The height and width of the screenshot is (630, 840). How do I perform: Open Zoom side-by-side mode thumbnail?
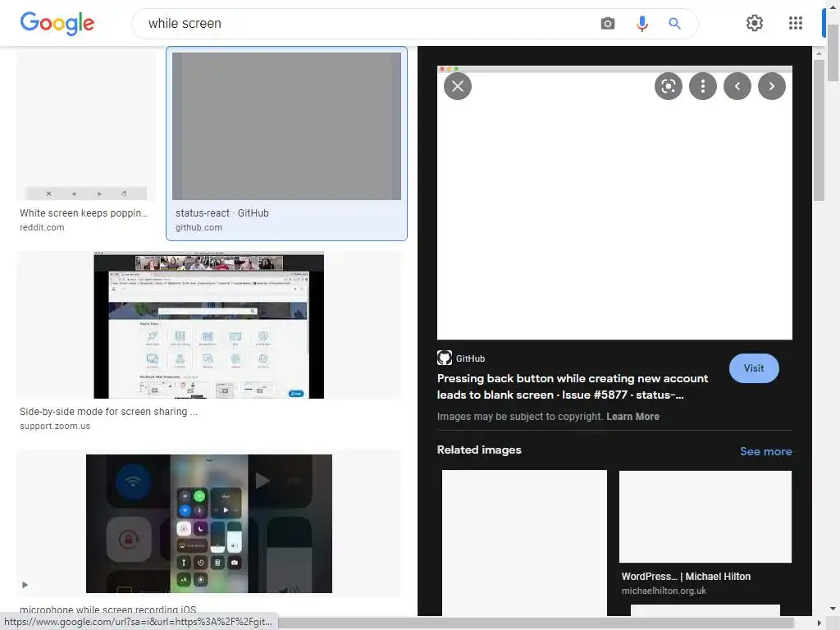(x=209, y=325)
